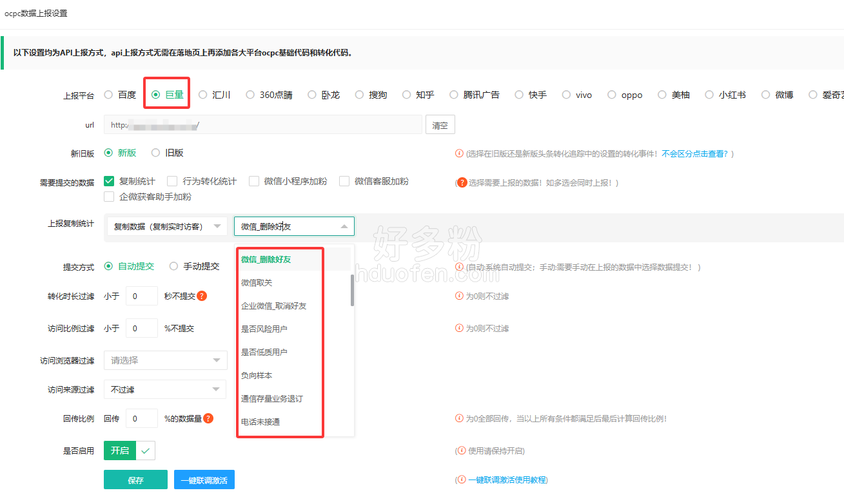Select the 百度 platform radio button

pyautogui.click(x=108, y=95)
